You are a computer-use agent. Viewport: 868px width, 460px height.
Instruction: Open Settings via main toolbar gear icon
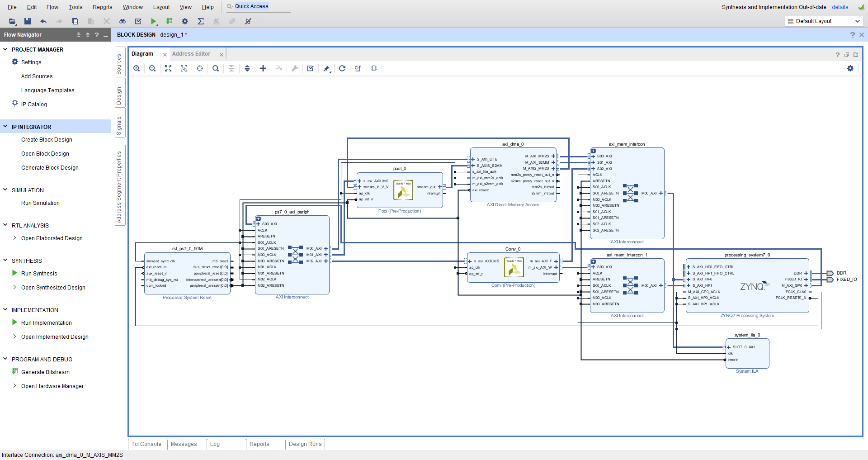pyautogui.click(x=185, y=21)
